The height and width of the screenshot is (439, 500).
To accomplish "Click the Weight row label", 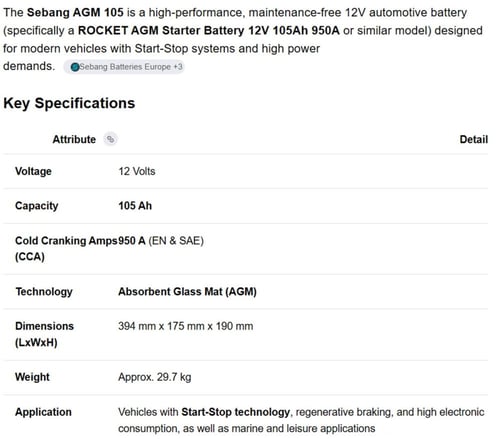I will point(32,377).
